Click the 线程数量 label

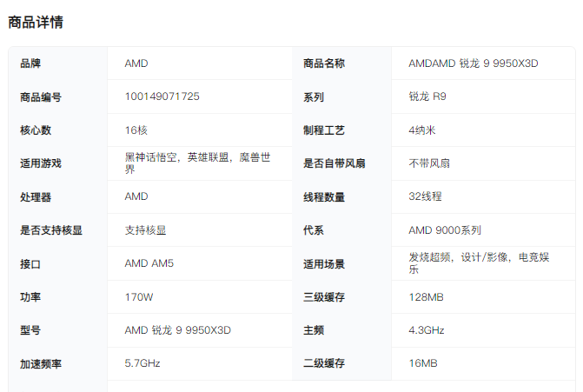coord(324,197)
